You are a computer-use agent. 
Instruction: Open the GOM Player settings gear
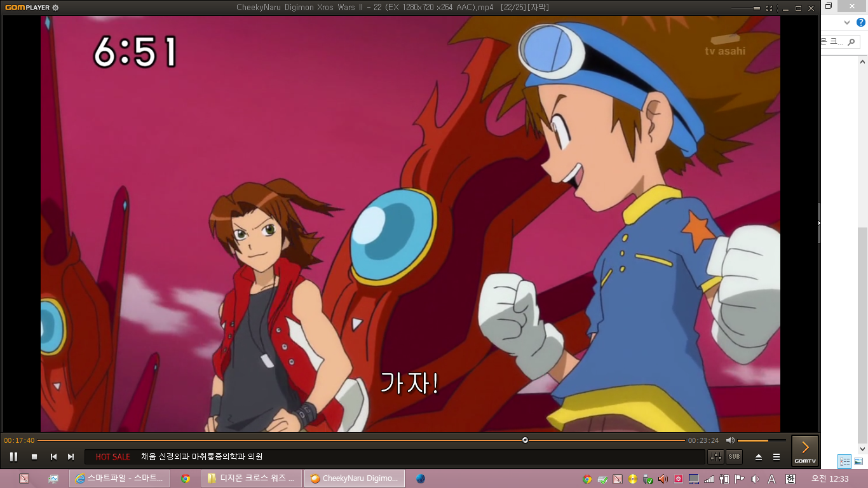pos(55,8)
